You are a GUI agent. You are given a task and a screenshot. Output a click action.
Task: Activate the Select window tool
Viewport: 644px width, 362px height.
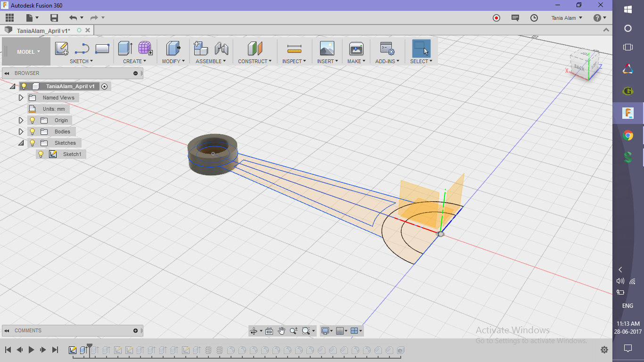421,49
